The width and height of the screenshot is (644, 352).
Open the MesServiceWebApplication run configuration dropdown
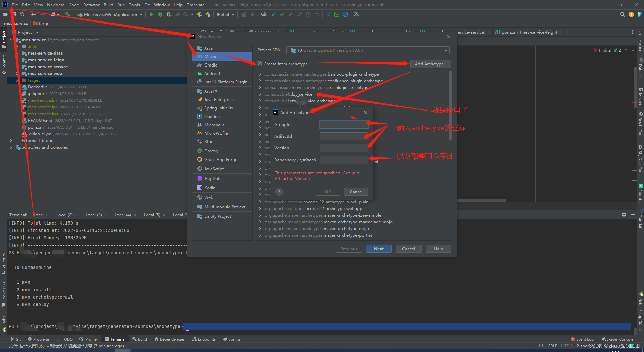click(x=110, y=14)
